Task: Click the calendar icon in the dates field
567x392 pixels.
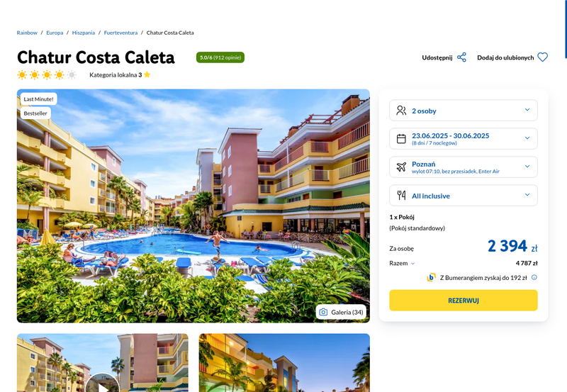Action: tap(401, 138)
